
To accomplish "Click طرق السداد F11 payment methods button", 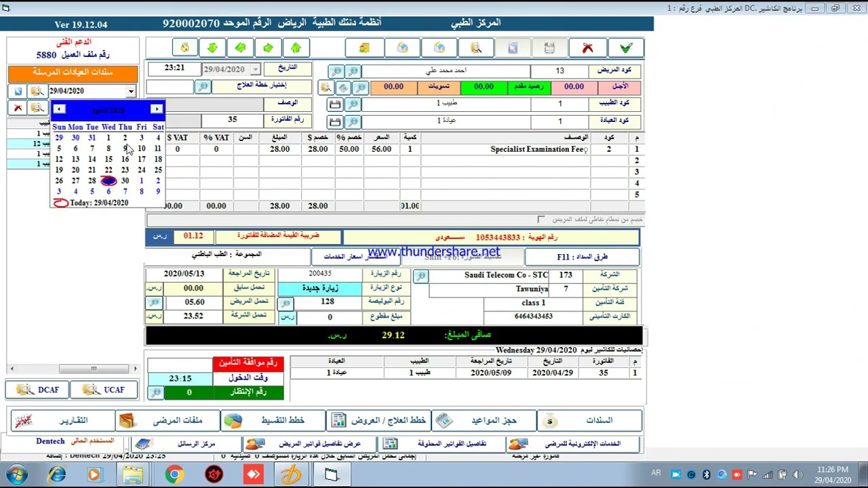I will click(582, 257).
